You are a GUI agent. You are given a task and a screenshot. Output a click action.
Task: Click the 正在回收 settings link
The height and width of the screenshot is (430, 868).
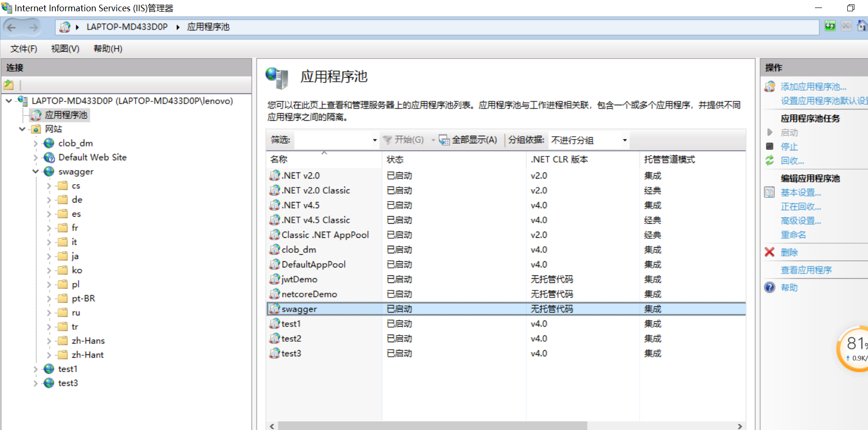[x=801, y=206]
